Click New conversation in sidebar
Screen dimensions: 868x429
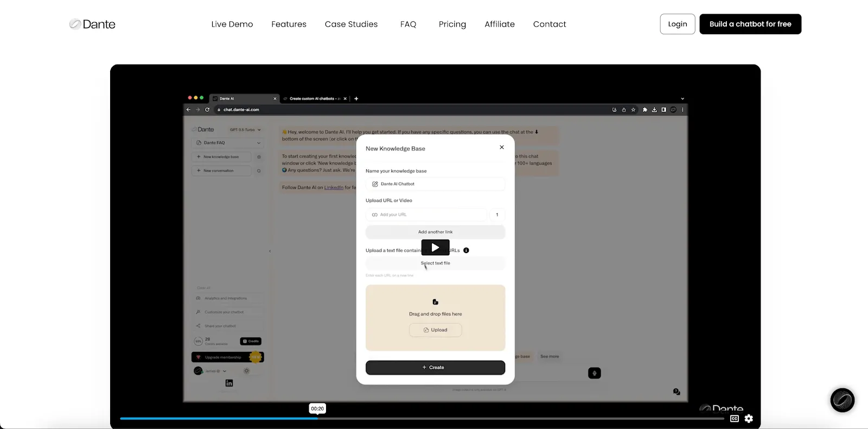click(221, 171)
